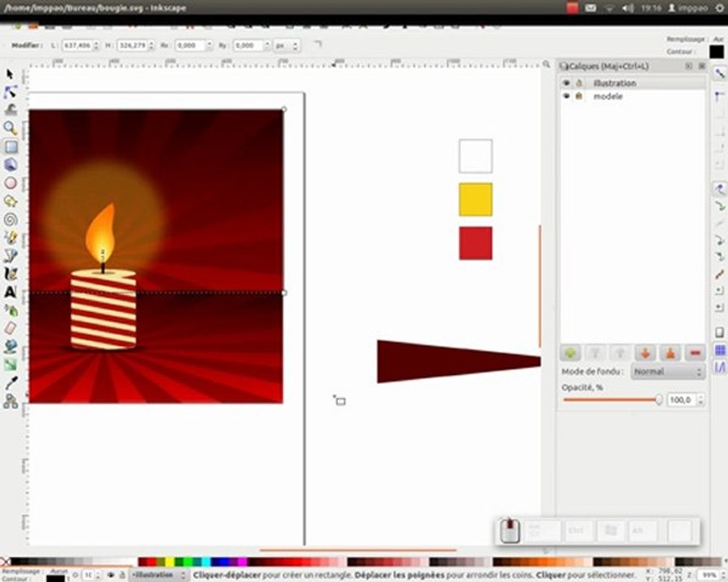Select the Spiral tool

point(11,220)
